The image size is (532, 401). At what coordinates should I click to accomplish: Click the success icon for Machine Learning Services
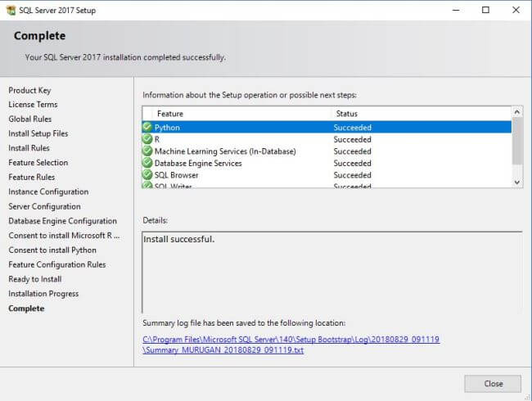(x=147, y=151)
